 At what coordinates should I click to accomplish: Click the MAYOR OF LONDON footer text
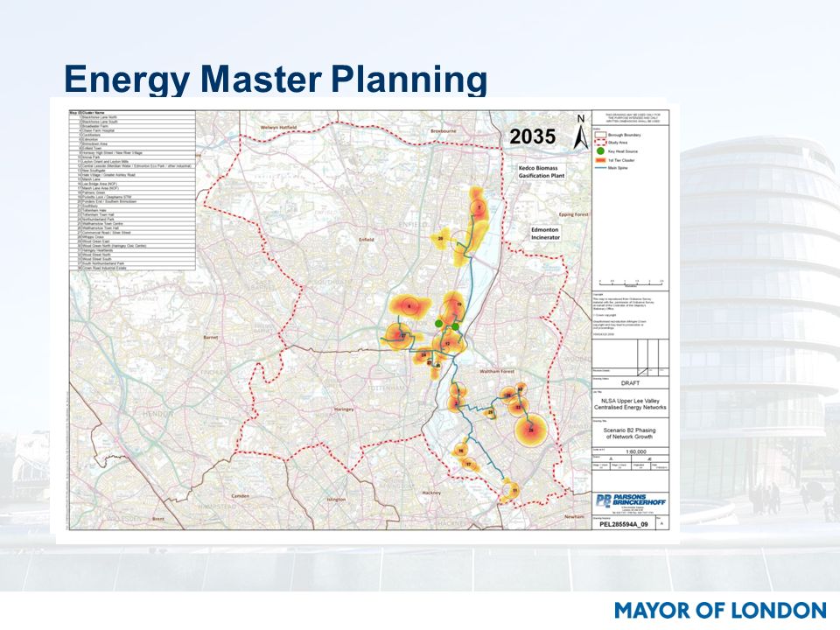point(720,610)
